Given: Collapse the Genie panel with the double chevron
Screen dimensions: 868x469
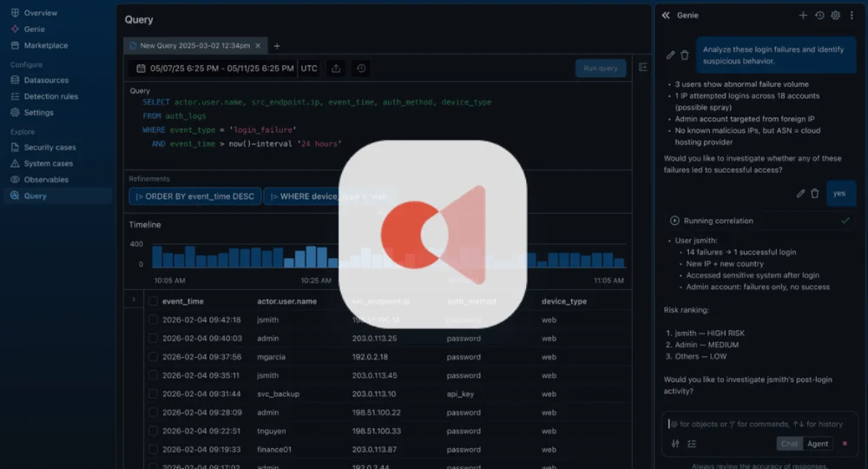Looking at the screenshot, I should coord(666,16).
